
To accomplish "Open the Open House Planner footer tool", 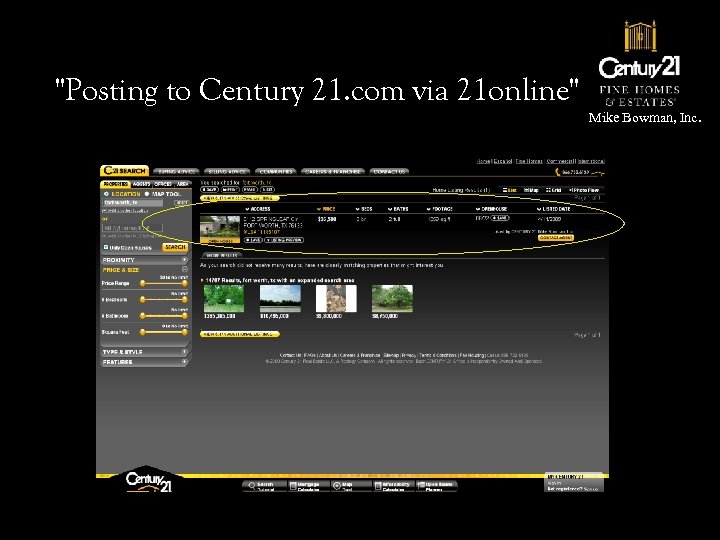I will tap(437, 487).
